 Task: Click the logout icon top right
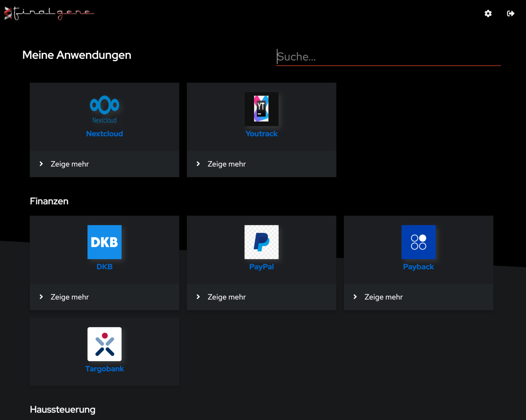tap(510, 13)
